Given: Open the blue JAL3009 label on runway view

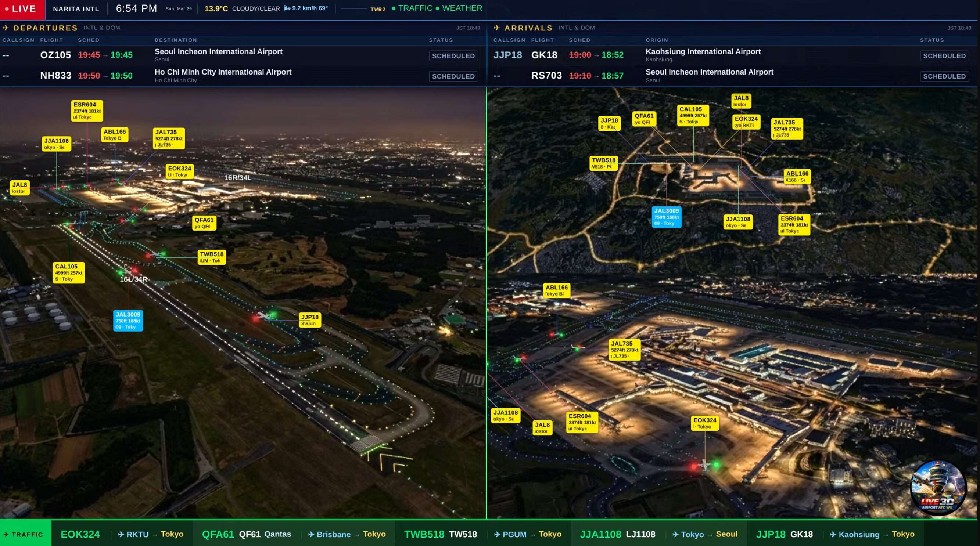Looking at the screenshot, I should [128, 321].
